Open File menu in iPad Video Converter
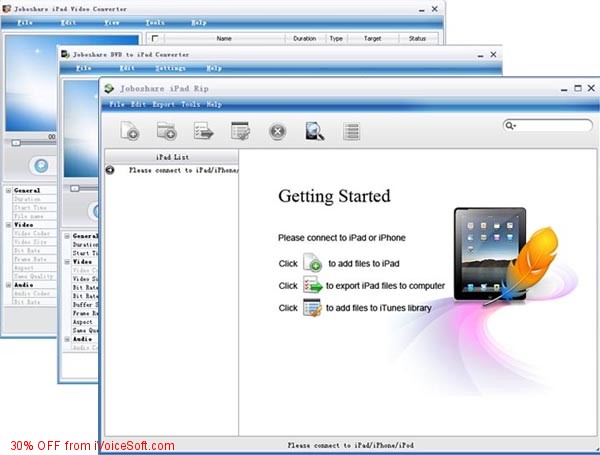This screenshot has width=600, height=455. coord(25,23)
